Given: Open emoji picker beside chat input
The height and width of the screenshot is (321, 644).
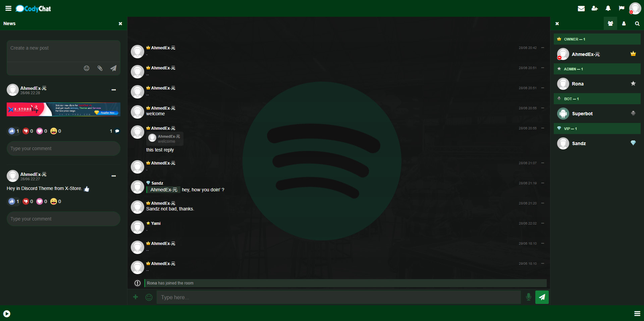Looking at the screenshot, I should coord(149,297).
